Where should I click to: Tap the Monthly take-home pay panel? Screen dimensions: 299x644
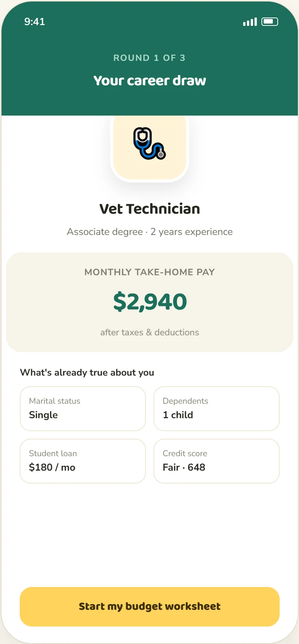tap(150, 302)
